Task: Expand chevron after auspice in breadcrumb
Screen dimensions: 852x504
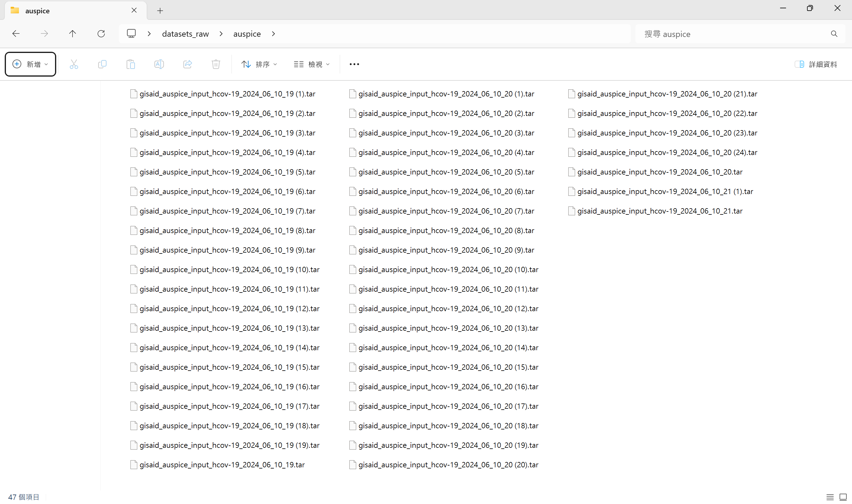Action: point(274,34)
